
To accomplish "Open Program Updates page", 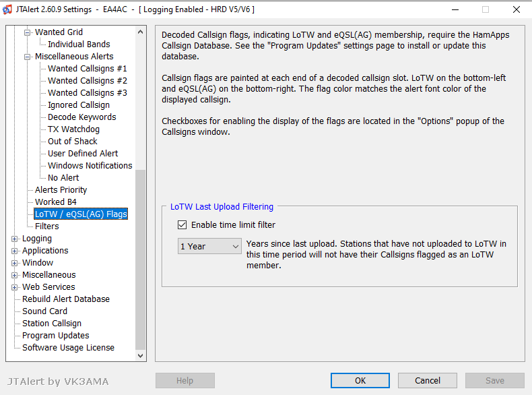I will 56,336.
